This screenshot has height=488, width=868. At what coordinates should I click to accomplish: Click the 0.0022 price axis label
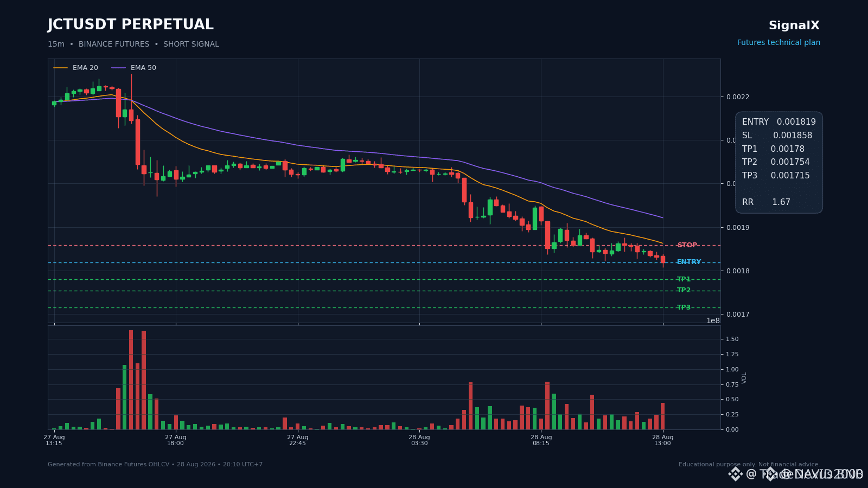(738, 97)
